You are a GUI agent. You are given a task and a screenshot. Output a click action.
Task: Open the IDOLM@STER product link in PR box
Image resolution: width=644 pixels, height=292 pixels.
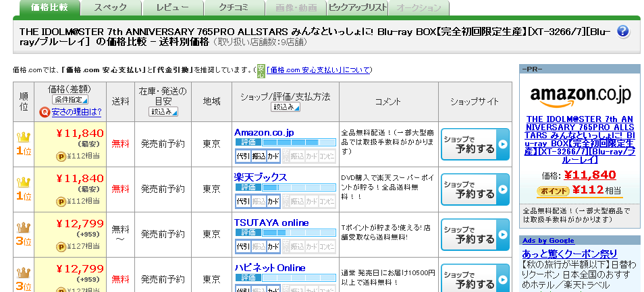coord(581,140)
